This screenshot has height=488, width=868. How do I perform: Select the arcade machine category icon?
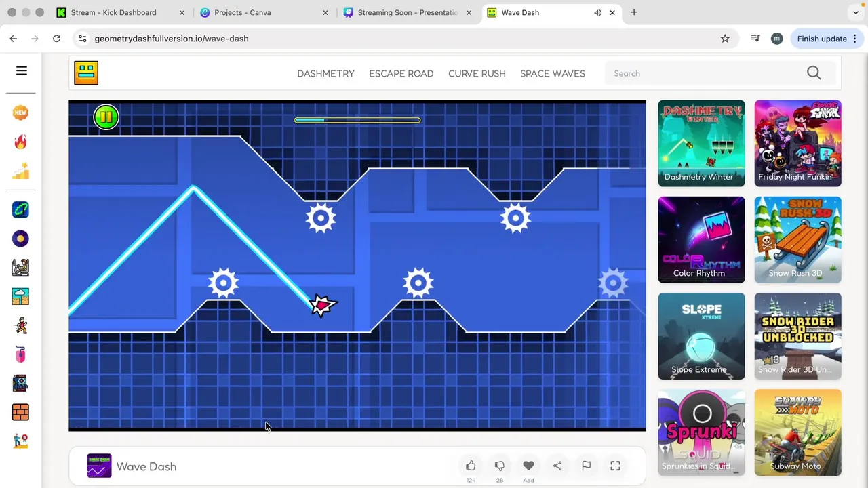pyautogui.click(x=20, y=383)
